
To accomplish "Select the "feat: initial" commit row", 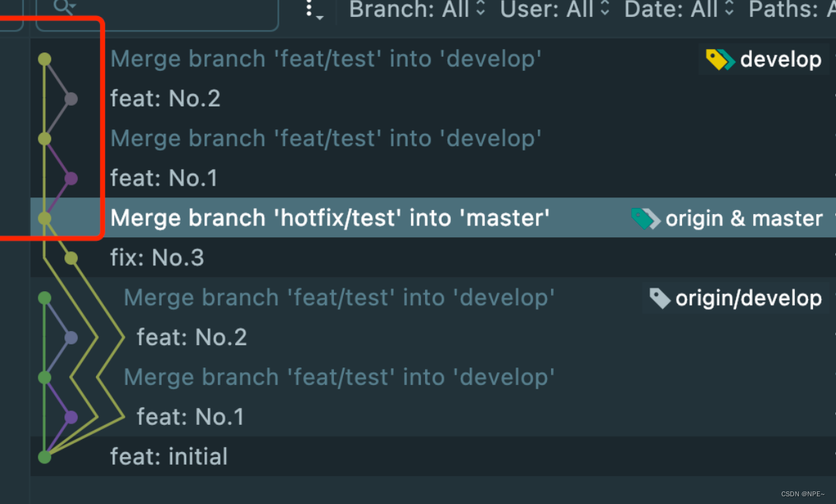I will tap(169, 457).
